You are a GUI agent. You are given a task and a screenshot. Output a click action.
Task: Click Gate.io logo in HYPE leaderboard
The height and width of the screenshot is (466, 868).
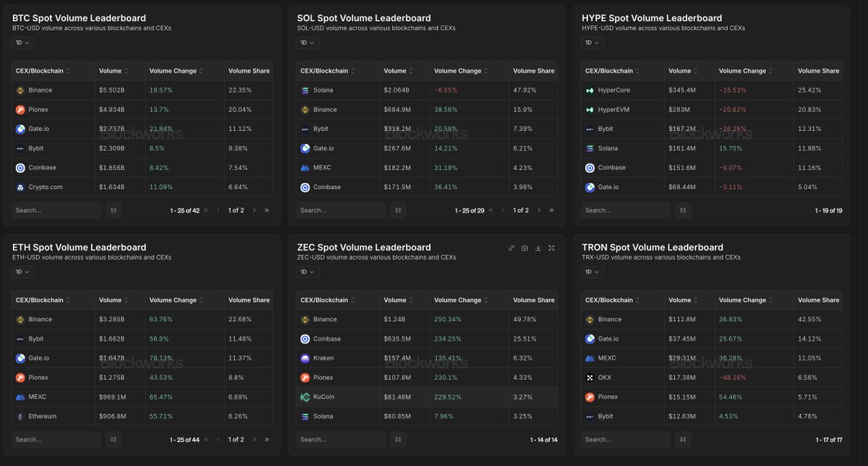click(590, 187)
